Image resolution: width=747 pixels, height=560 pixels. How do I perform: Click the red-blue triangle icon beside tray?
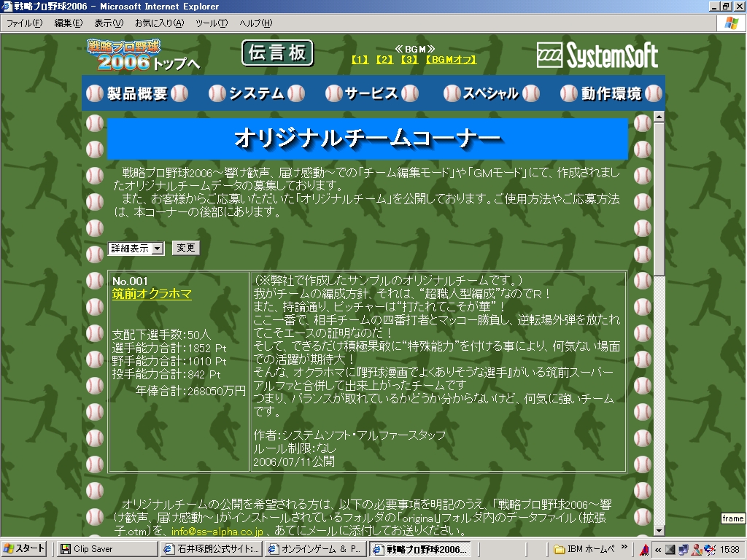pos(644,550)
